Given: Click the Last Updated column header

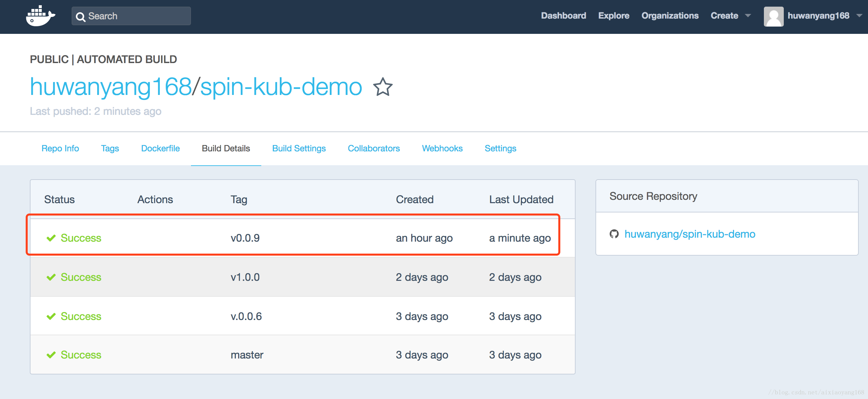Looking at the screenshot, I should pyautogui.click(x=521, y=199).
